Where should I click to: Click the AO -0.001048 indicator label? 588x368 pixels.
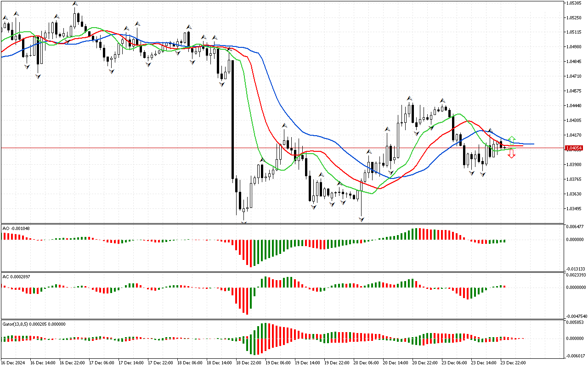click(x=16, y=228)
